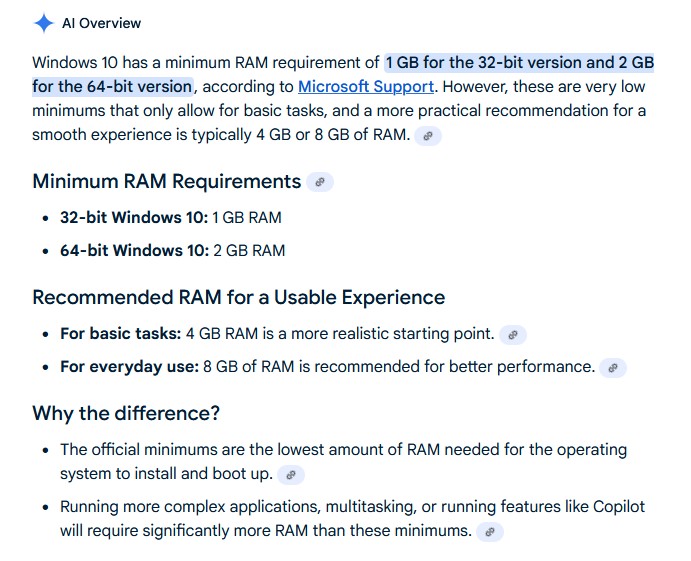The height and width of the screenshot is (561, 691).
Task: Click the 'official minimums' bullet sentence
Action: 343,450
